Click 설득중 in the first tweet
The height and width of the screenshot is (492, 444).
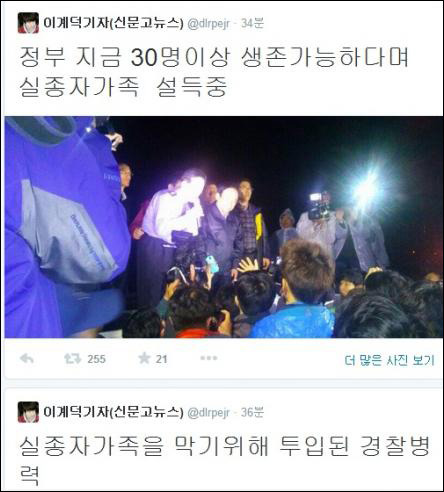point(192,87)
